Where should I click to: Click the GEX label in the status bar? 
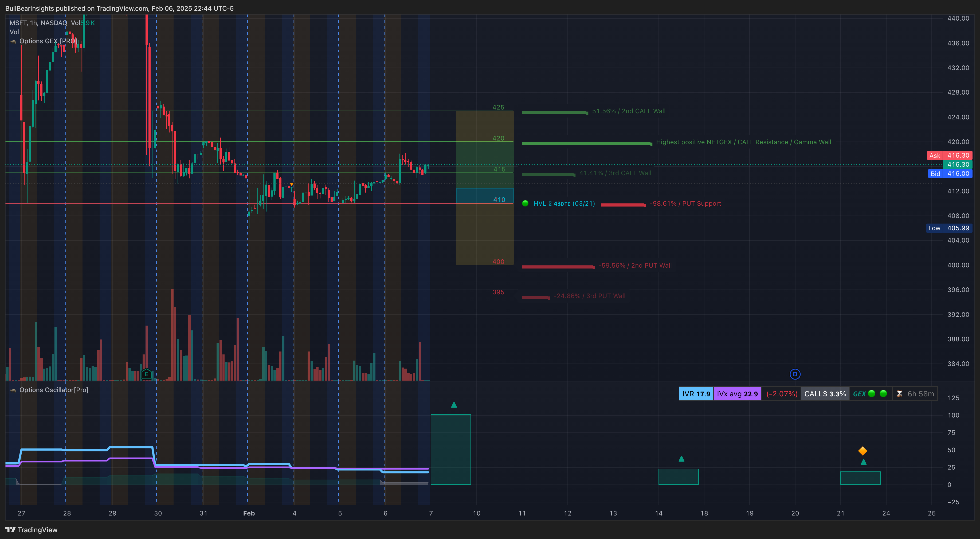[x=859, y=394]
